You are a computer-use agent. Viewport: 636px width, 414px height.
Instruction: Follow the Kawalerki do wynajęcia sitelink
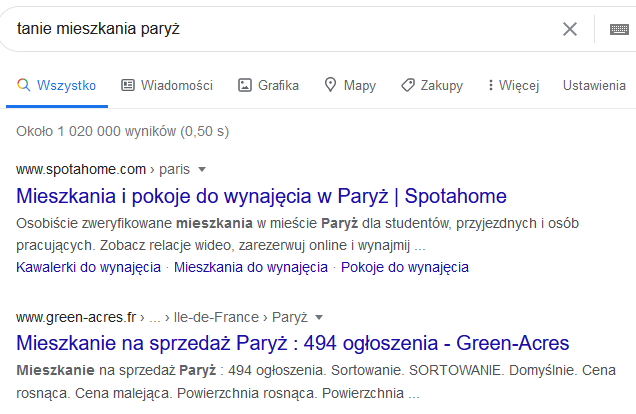click(x=88, y=267)
